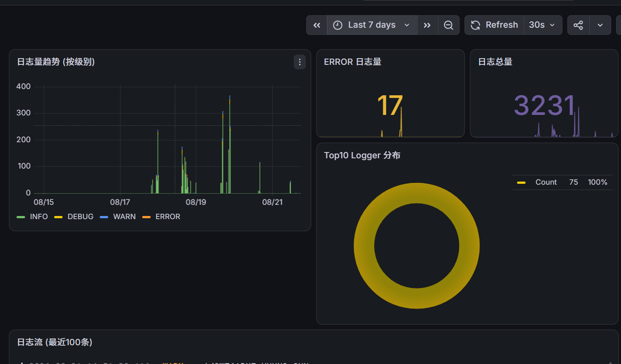The height and width of the screenshot is (364, 621).
Task: Click the 100% value in pie legend
Action: pyautogui.click(x=598, y=182)
